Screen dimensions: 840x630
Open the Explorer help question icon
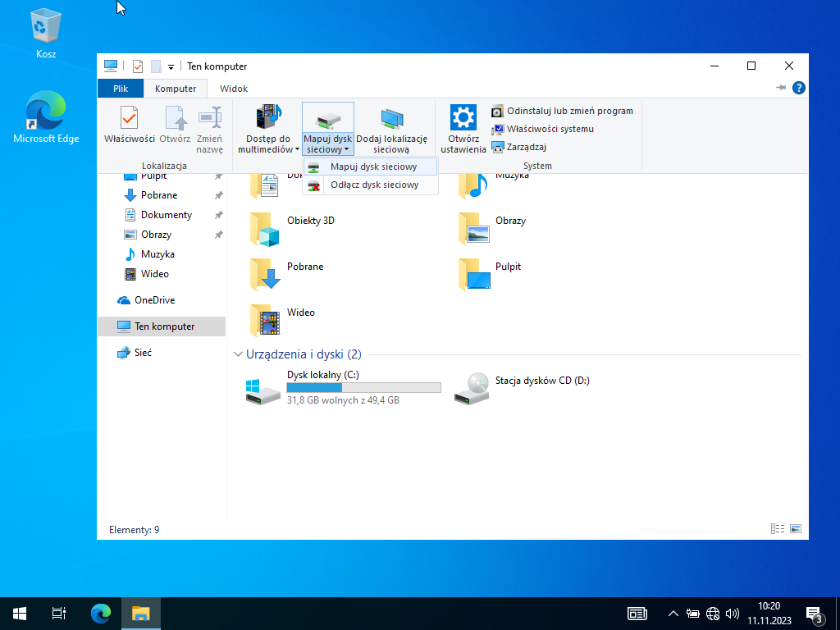pos(798,88)
